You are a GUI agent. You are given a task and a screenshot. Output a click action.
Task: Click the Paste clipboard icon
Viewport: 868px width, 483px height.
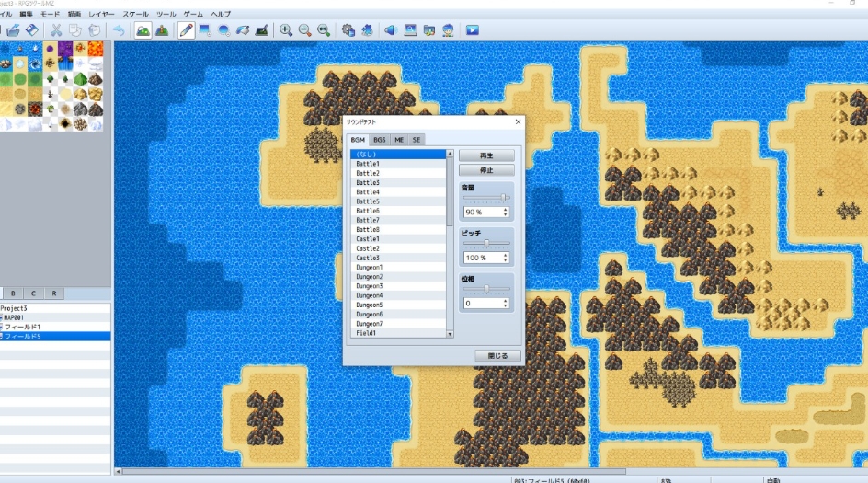pyautogui.click(x=95, y=30)
